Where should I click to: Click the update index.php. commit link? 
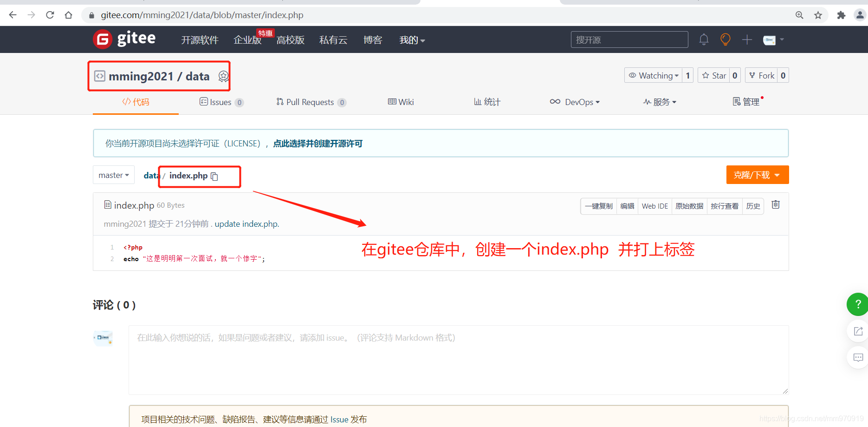[x=247, y=224]
